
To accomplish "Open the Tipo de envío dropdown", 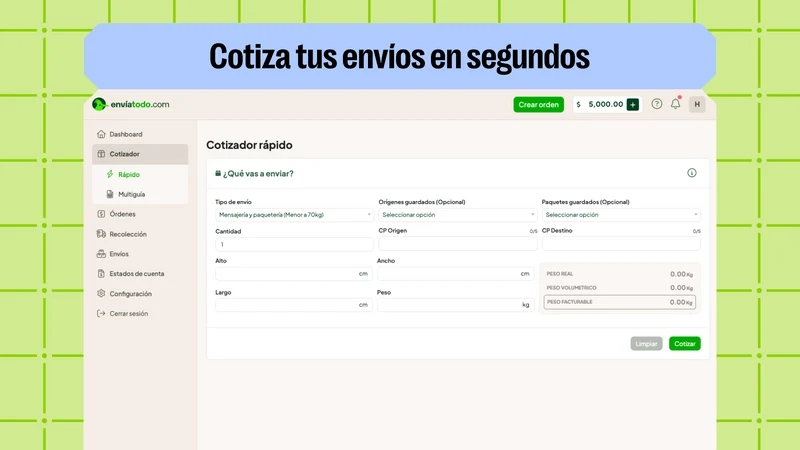I will [294, 215].
